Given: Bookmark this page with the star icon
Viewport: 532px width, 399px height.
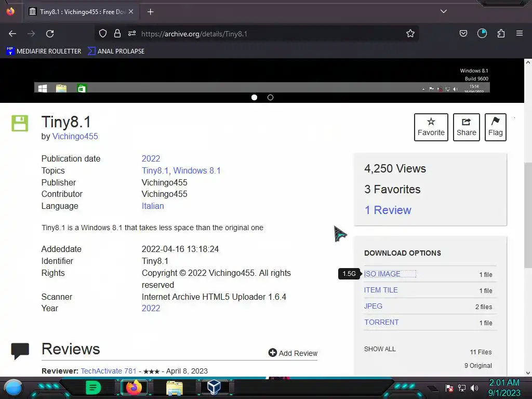Looking at the screenshot, I should click(x=410, y=34).
